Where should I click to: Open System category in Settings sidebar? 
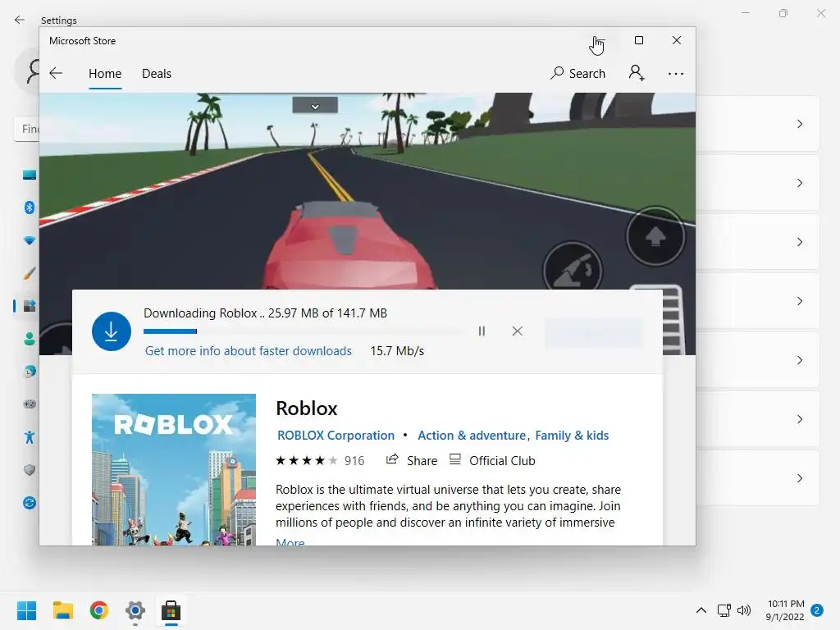click(x=30, y=175)
